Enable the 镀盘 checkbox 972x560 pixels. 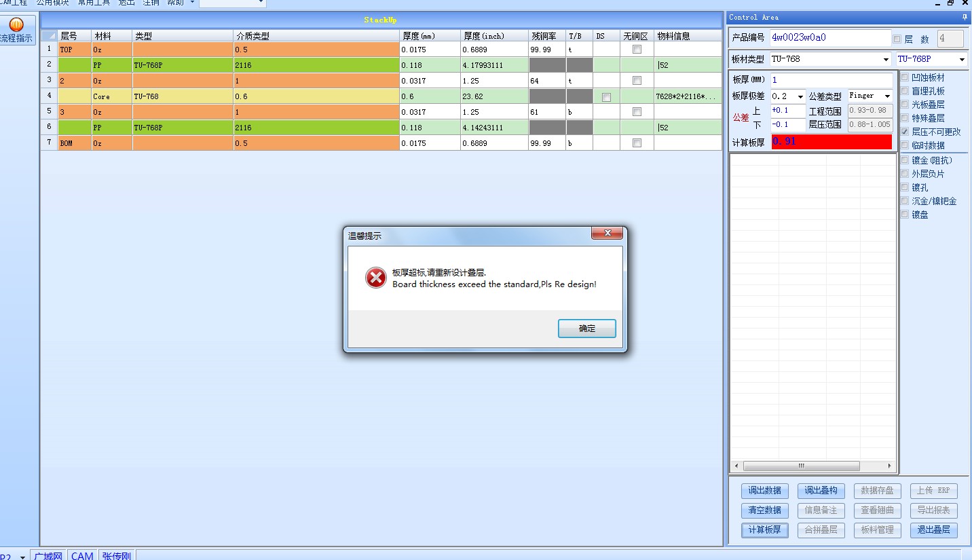[905, 214]
